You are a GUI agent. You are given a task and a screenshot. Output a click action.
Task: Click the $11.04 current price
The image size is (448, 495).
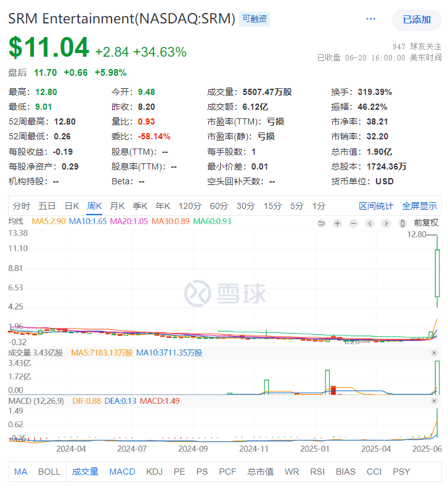coord(49,47)
